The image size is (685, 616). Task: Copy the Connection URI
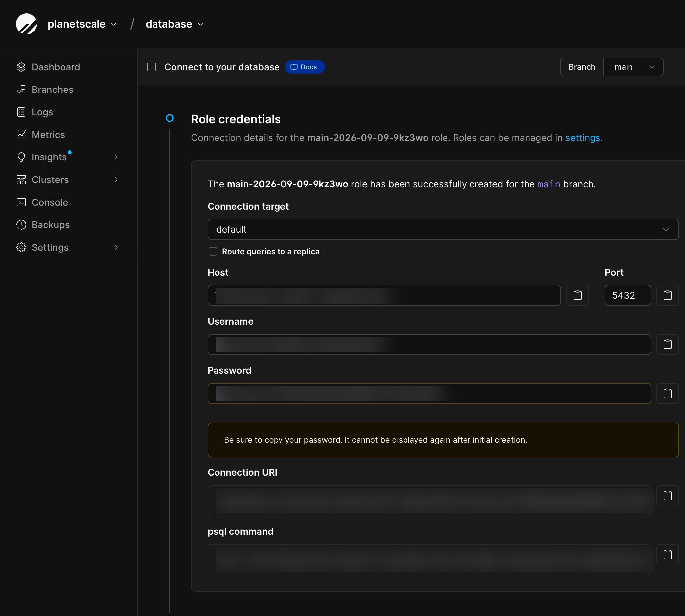pyautogui.click(x=667, y=496)
